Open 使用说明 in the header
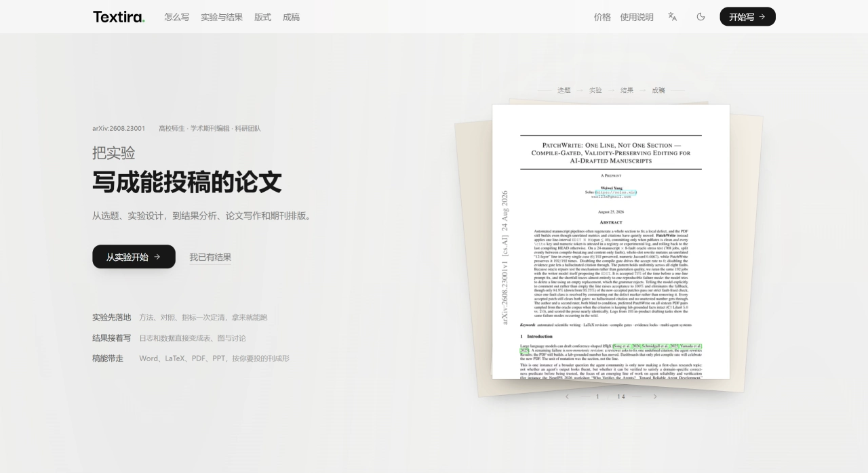 [x=637, y=17]
